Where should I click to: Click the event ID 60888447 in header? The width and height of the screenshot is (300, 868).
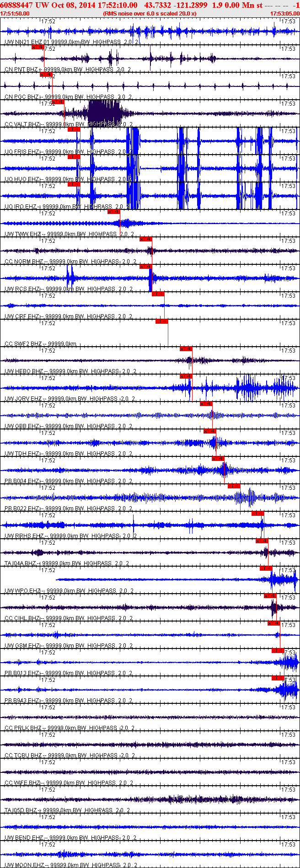[17, 5]
